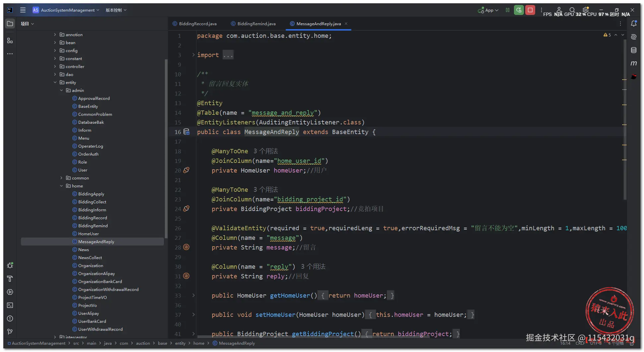Click the 'entity' breadcrumb in navigation bar

[180, 343]
